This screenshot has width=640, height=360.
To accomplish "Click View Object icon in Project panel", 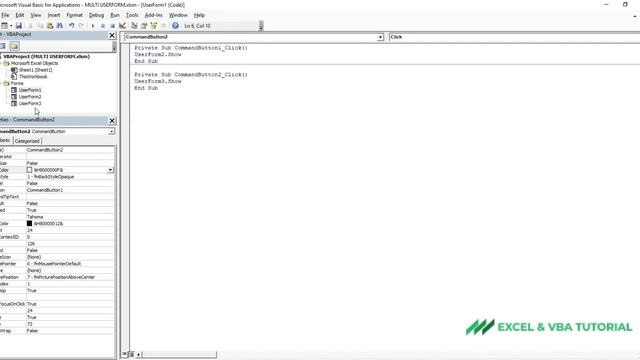I will click(x=2, y=46).
